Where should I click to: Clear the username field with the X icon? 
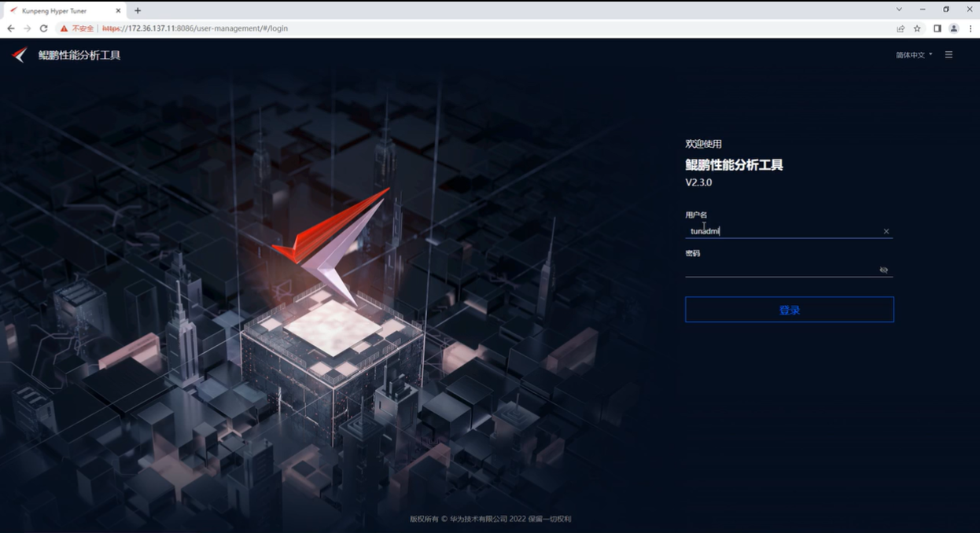pos(886,231)
